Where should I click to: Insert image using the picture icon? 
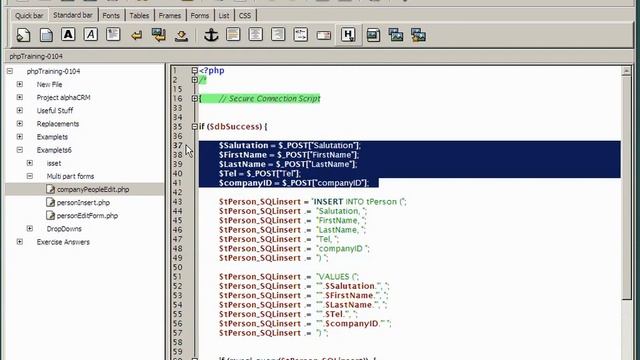pyautogui.click(x=373, y=35)
